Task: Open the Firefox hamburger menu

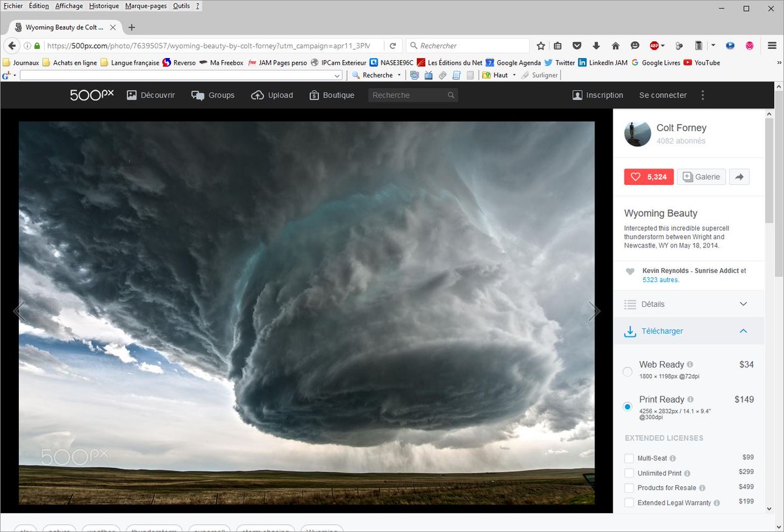Action: (x=772, y=46)
